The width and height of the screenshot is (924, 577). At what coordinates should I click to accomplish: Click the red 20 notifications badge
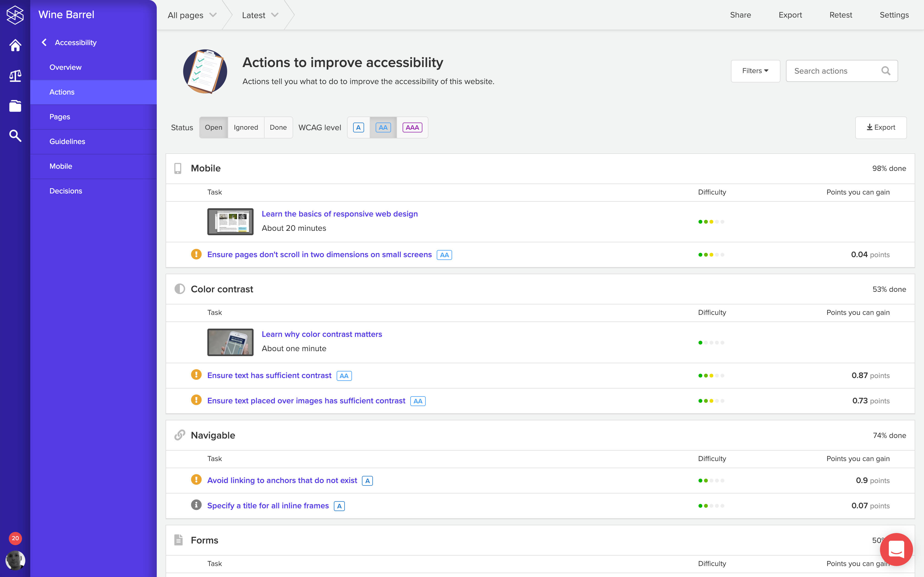(15, 538)
